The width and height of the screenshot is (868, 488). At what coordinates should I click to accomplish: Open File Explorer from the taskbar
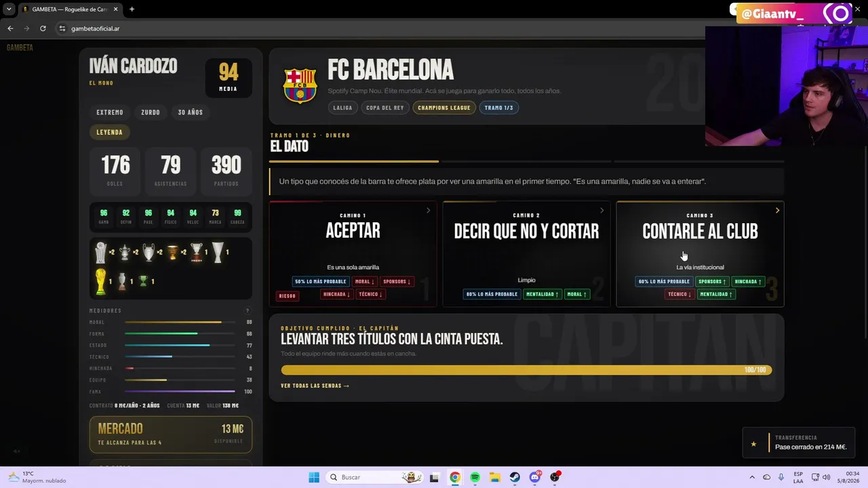495,477
